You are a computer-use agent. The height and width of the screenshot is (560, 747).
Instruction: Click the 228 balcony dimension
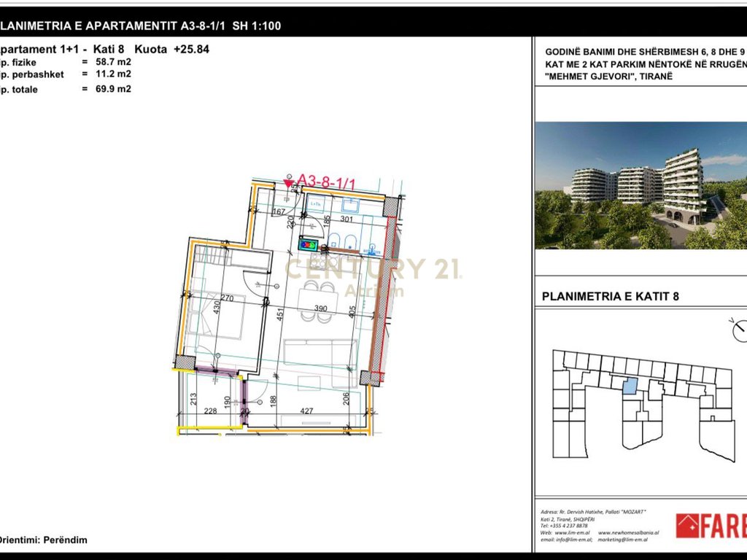click(210, 411)
